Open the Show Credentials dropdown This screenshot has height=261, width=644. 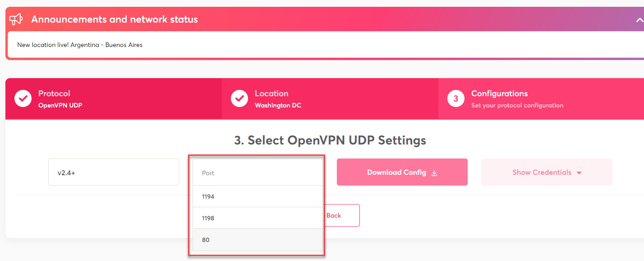[547, 172]
